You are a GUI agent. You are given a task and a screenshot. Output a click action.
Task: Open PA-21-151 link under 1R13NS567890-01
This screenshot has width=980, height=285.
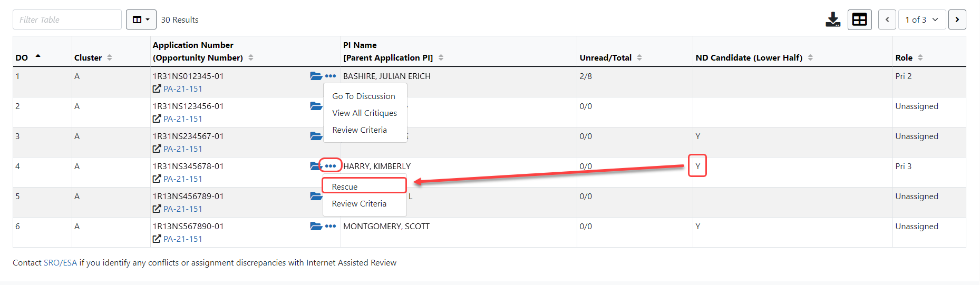[x=183, y=239]
